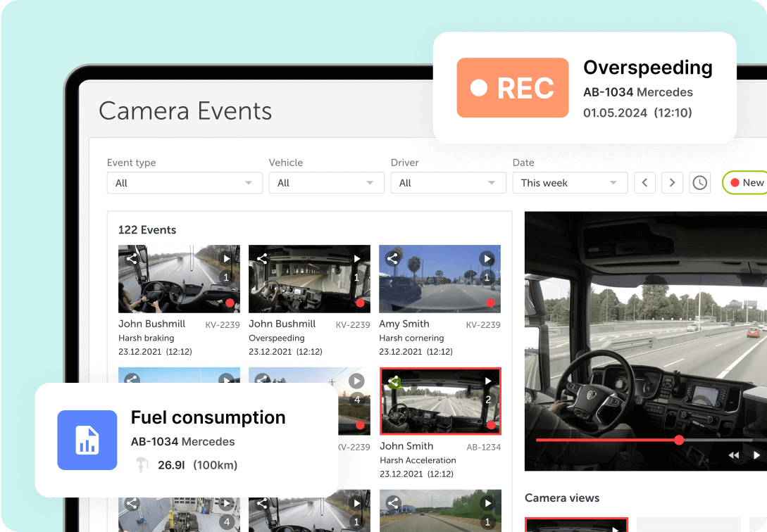Screen dimensions: 767x532
Task: Open the Event type dropdown
Action: tap(185, 183)
